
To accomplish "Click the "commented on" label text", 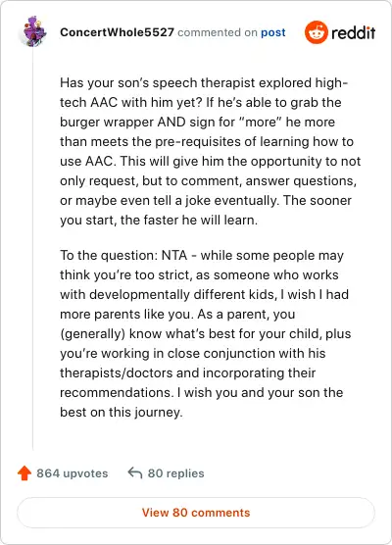I will (218, 32).
